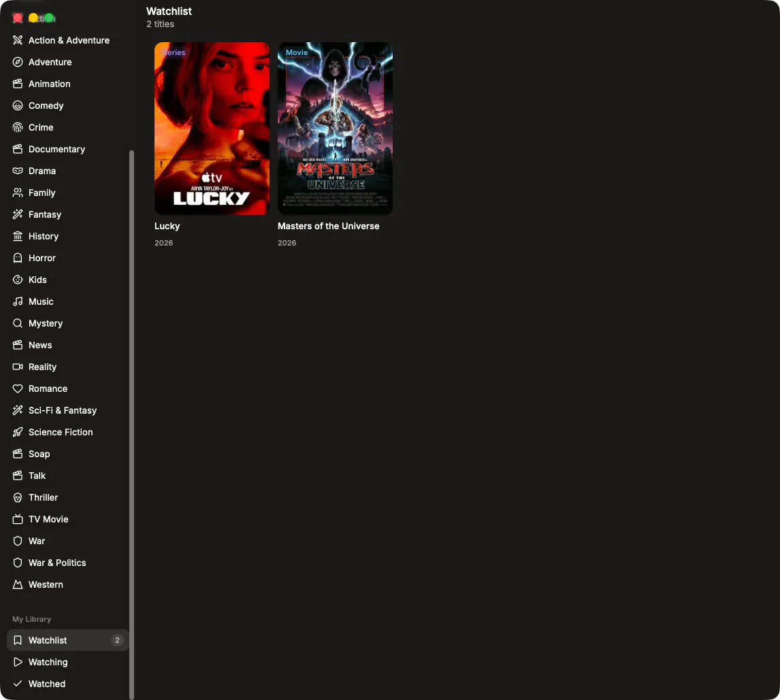Click the theater mask Drama icon
Image resolution: width=780 pixels, height=700 pixels.
[18, 171]
